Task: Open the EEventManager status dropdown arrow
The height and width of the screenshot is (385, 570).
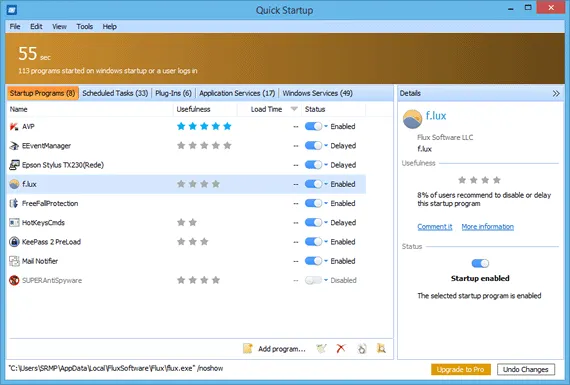Action: click(326, 146)
